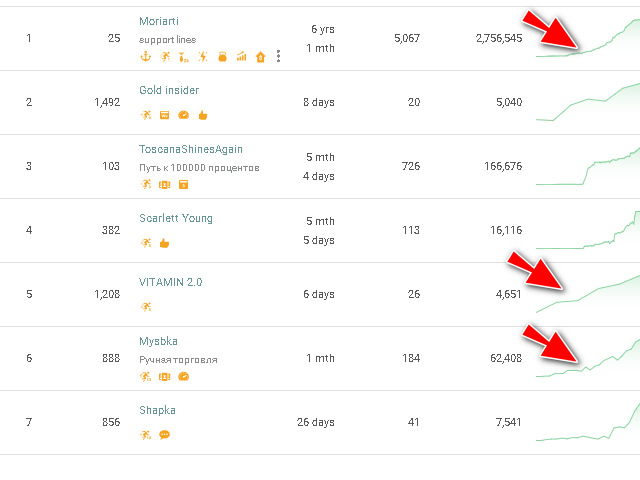Expand more badges via Moriarti's three-dot menu

point(278,56)
